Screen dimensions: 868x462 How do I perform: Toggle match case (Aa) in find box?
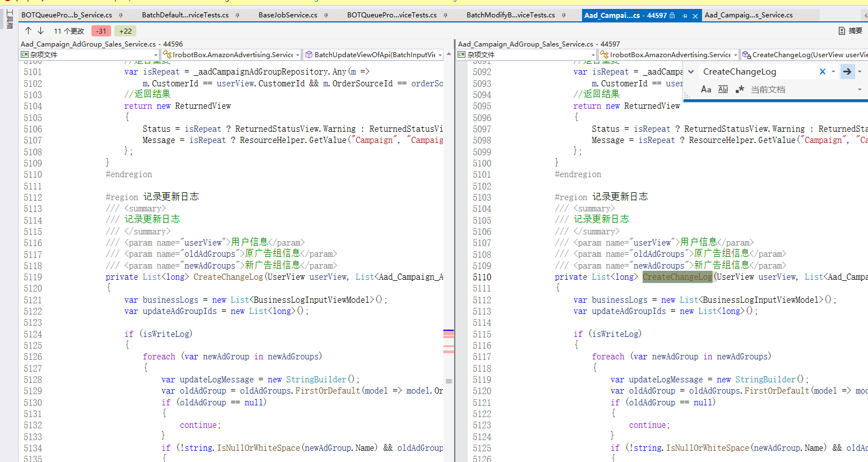[706, 89]
